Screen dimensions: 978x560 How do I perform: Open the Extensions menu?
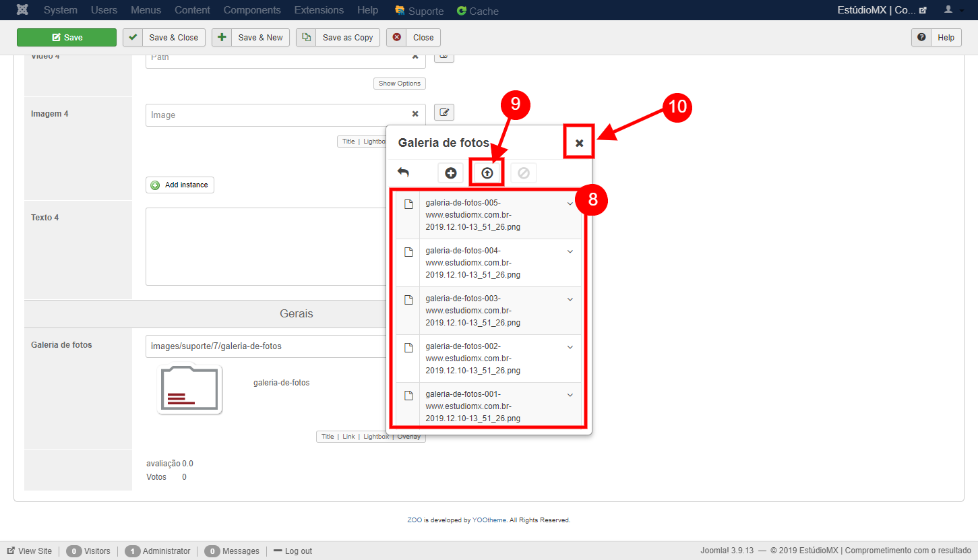coord(319,10)
